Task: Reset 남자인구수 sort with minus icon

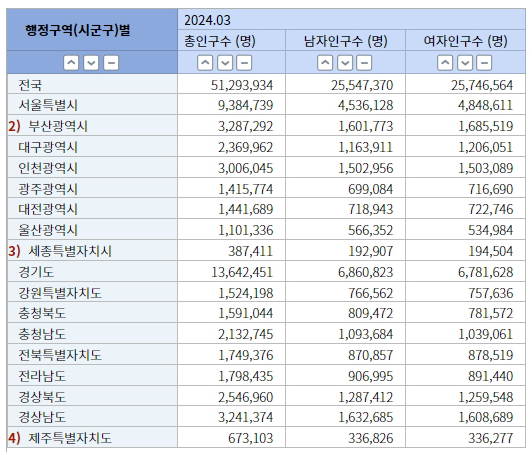Action: pos(364,63)
